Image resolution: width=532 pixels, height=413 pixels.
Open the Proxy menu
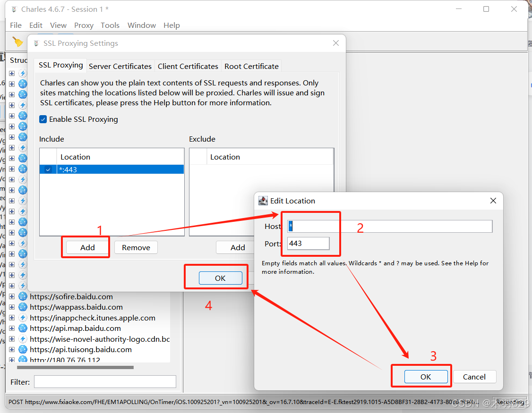(84, 25)
